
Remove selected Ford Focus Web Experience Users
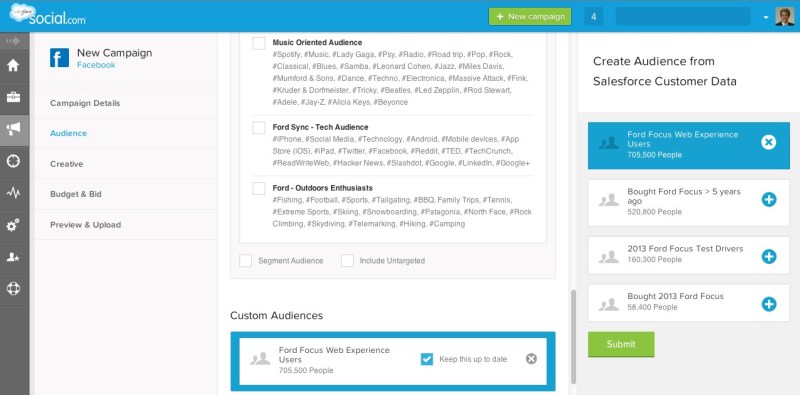click(x=768, y=142)
